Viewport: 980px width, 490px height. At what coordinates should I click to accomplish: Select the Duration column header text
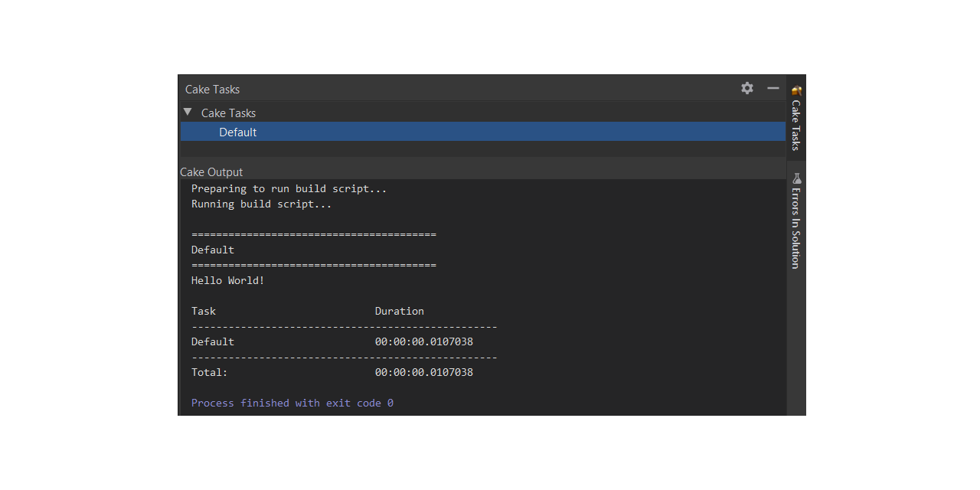(399, 311)
